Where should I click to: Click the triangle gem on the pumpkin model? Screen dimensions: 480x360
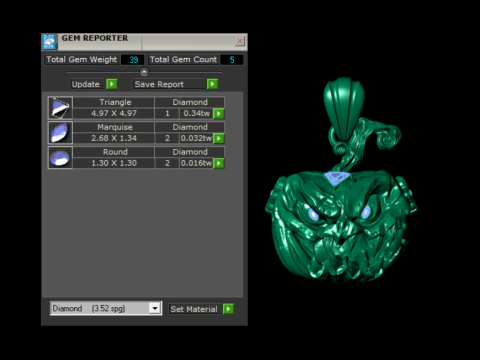[x=337, y=178]
